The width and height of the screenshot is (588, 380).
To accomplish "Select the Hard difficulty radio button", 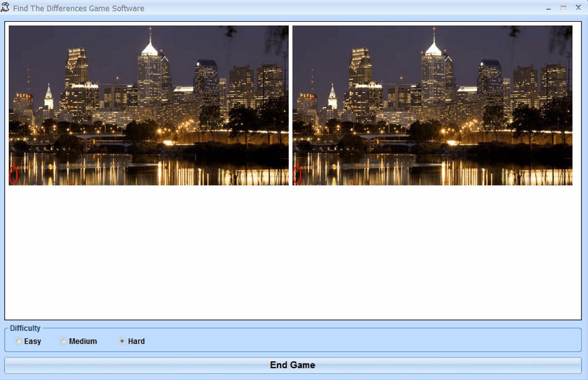I will point(122,341).
